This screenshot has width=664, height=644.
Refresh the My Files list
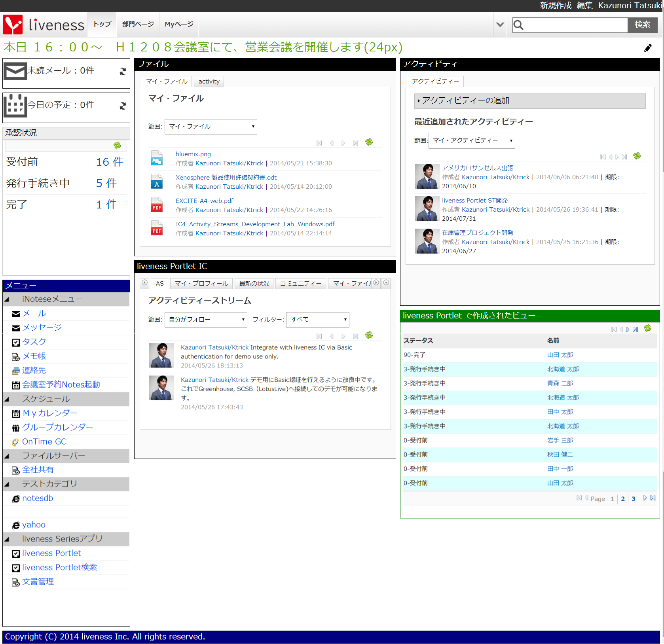369,142
